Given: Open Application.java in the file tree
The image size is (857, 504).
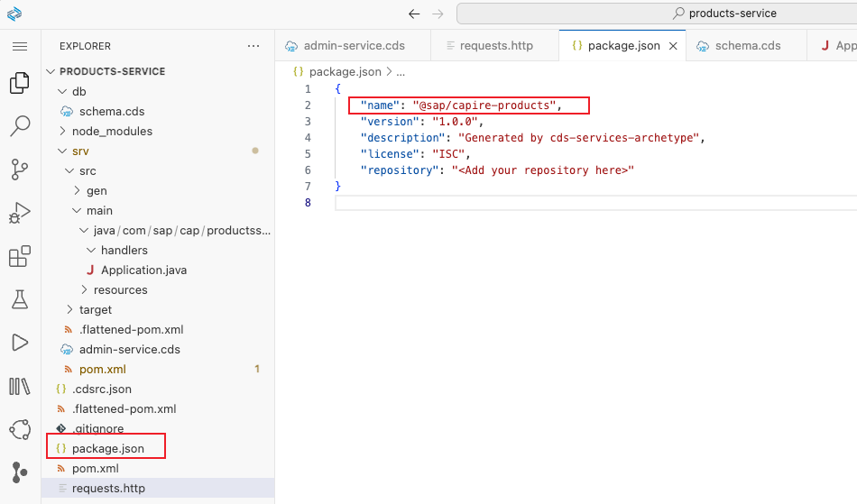Looking at the screenshot, I should pos(143,270).
